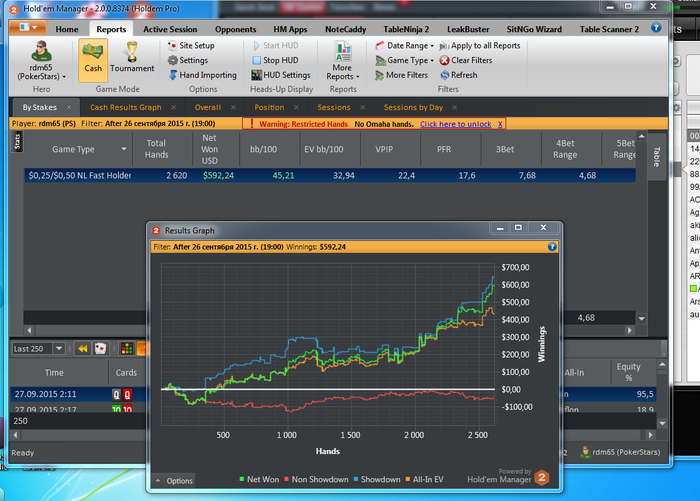
Task: Open Results Graph help icon
Action: [x=552, y=246]
